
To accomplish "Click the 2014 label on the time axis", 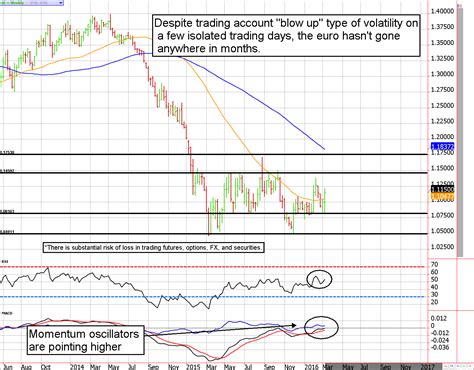I will point(77,367).
